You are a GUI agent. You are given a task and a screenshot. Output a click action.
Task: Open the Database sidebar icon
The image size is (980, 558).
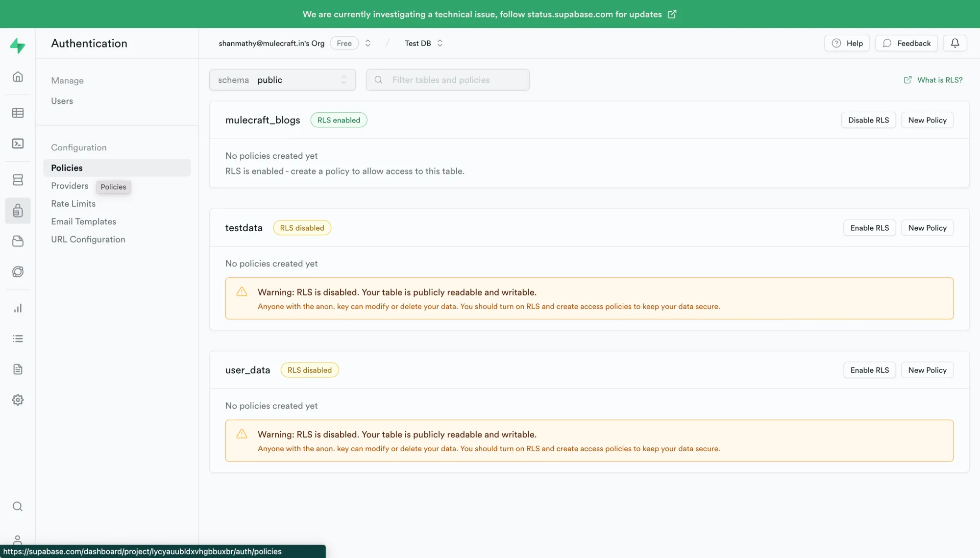(x=18, y=180)
